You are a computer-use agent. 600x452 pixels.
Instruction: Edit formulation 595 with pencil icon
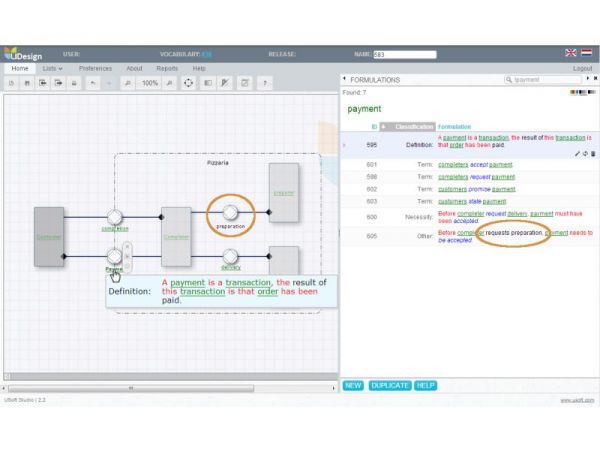click(577, 154)
